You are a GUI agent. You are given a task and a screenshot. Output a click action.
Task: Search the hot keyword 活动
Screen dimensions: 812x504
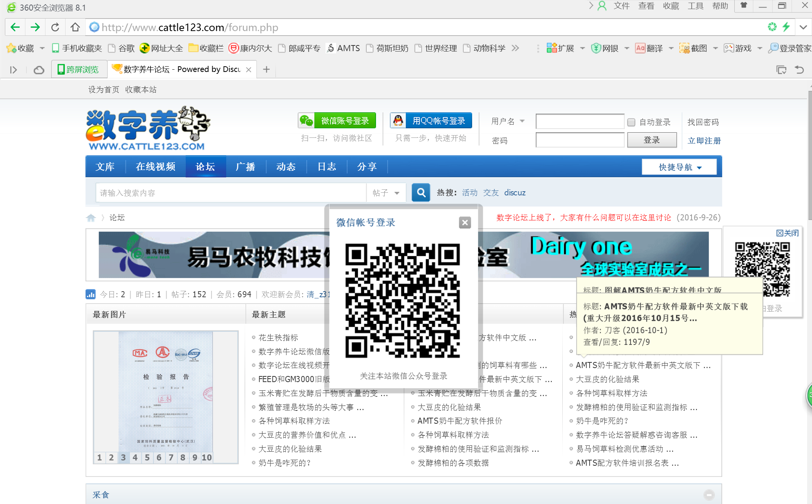[470, 193]
